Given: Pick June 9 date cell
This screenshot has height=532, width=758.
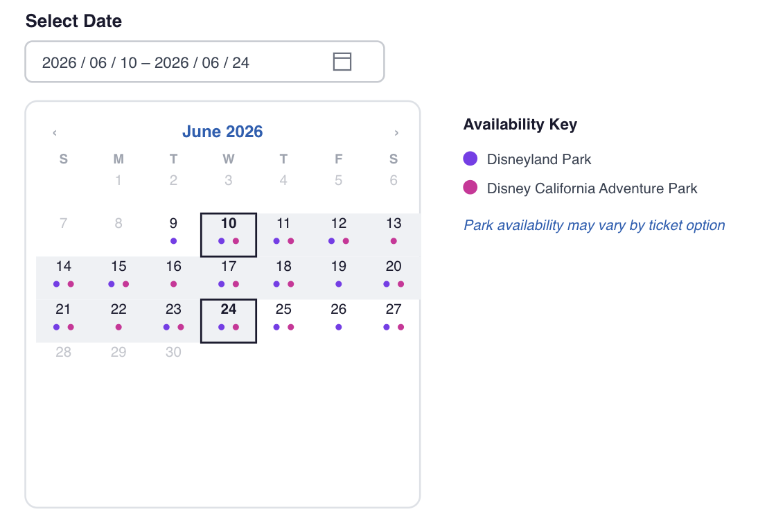Looking at the screenshot, I should (173, 235).
